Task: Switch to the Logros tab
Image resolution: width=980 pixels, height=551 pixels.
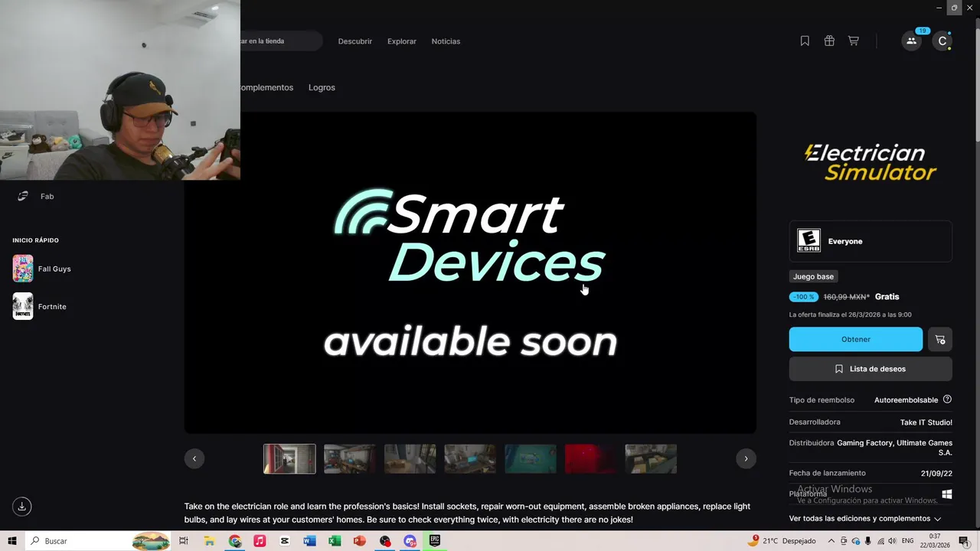Action: (x=322, y=87)
